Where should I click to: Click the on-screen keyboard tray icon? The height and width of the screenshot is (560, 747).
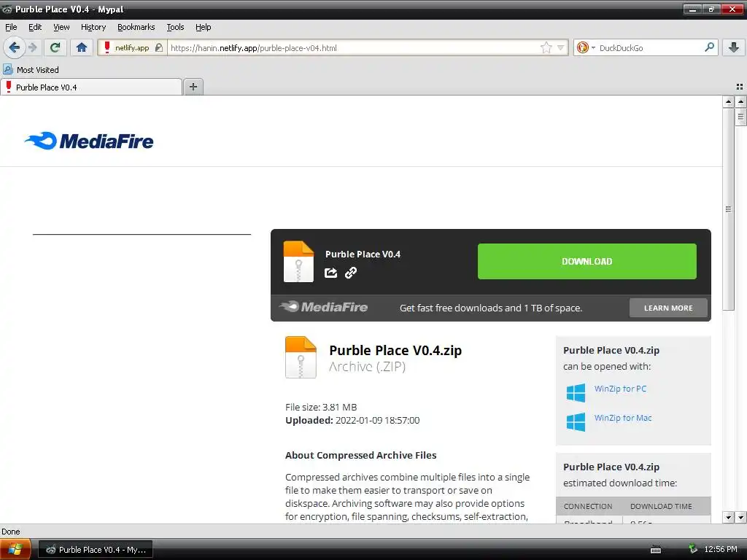pyautogui.click(x=656, y=550)
